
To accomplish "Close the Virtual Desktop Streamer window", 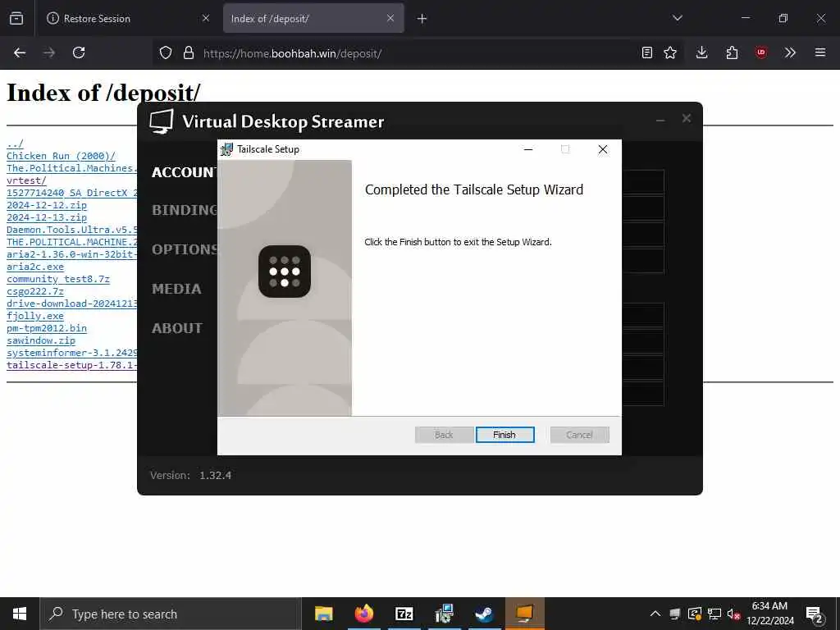I will [x=687, y=118].
